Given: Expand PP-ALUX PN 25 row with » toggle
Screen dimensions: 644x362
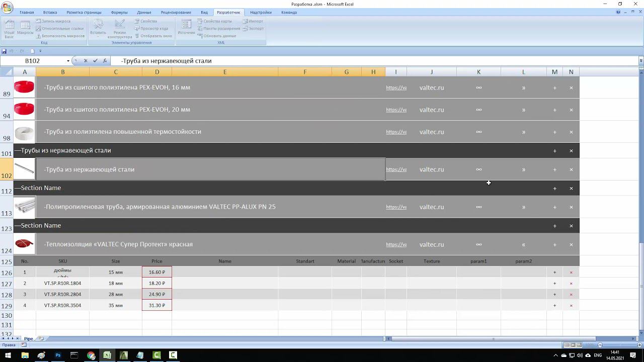Looking at the screenshot, I should coord(523,207).
